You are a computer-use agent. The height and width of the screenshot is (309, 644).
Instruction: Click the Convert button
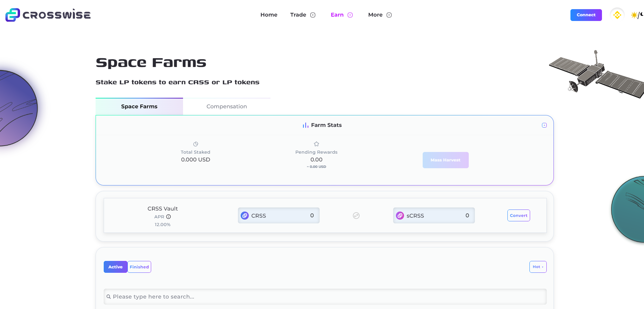tap(518, 216)
